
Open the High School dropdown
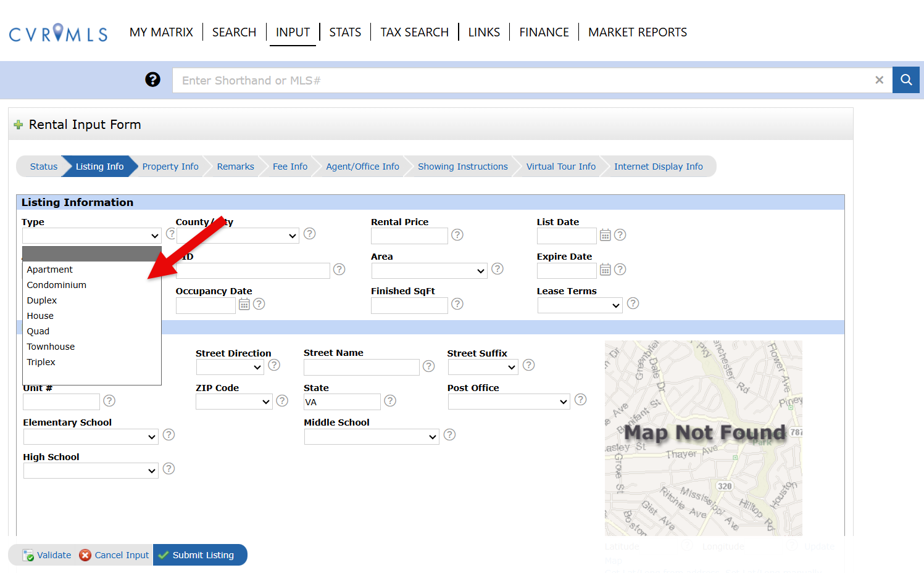(x=91, y=471)
